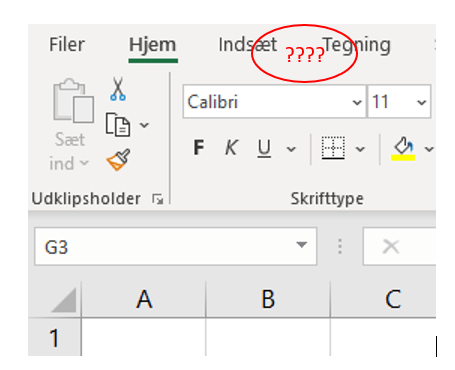Open the copy options dropdown arrow
The height and width of the screenshot is (370, 455).
coord(144,125)
